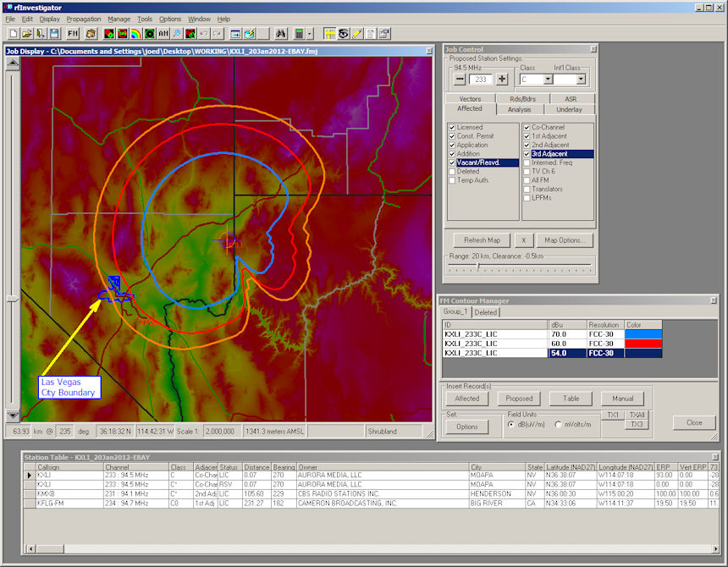Click the channel number input field showing 233
728x567 pixels.
[x=481, y=80]
